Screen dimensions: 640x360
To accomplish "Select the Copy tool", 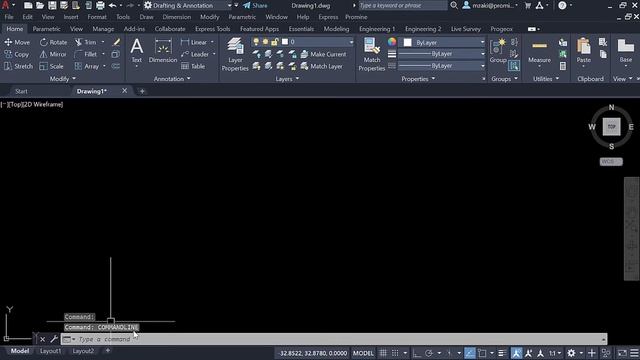I will coord(17,54).
